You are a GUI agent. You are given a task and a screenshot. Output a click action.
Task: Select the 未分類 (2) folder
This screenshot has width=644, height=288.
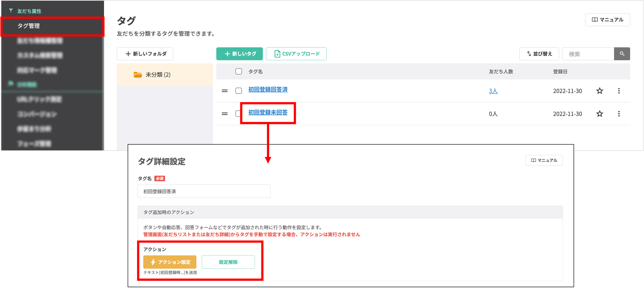click(x=158, y=75)
